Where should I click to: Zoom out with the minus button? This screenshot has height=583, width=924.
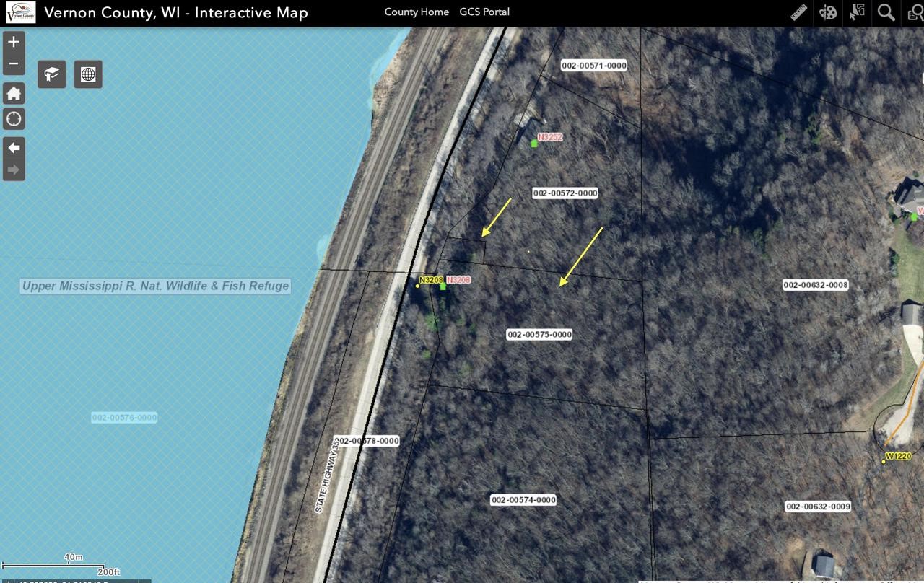[14, 64]
